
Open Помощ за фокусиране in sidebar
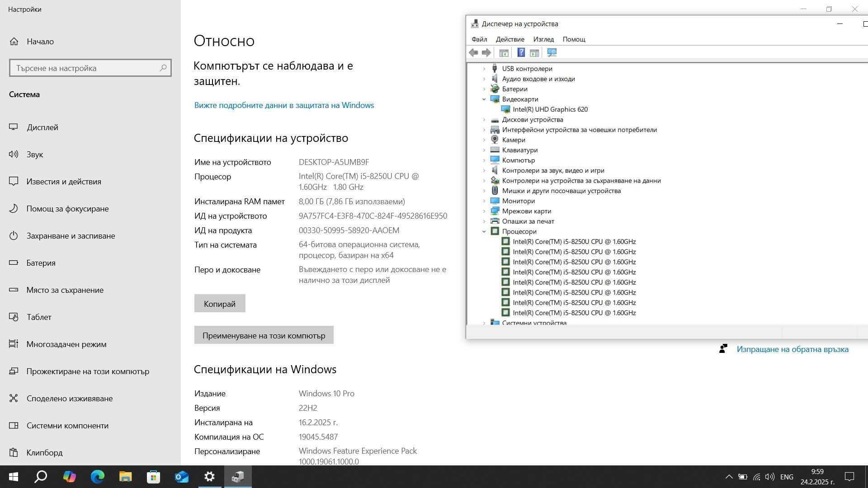(67, 209)
